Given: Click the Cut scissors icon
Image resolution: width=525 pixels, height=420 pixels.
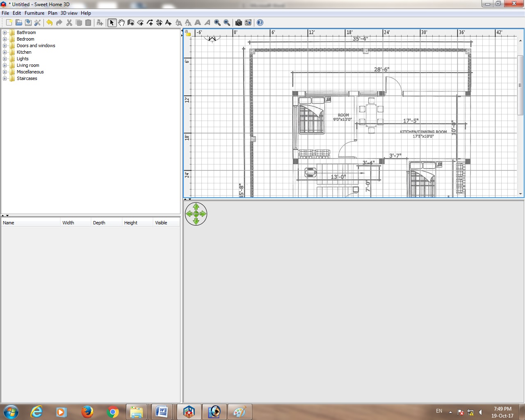Looking at the screenshot, I should pos(69,23).
